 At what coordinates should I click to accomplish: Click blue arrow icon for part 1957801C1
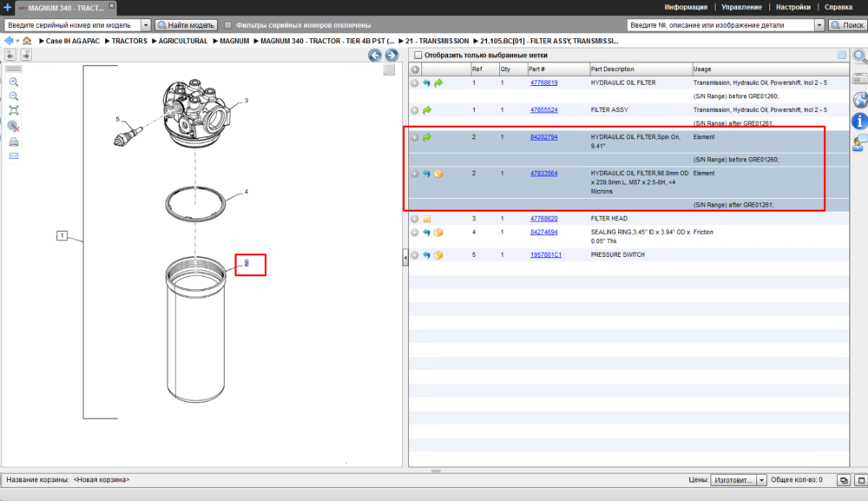coord(426,255)
